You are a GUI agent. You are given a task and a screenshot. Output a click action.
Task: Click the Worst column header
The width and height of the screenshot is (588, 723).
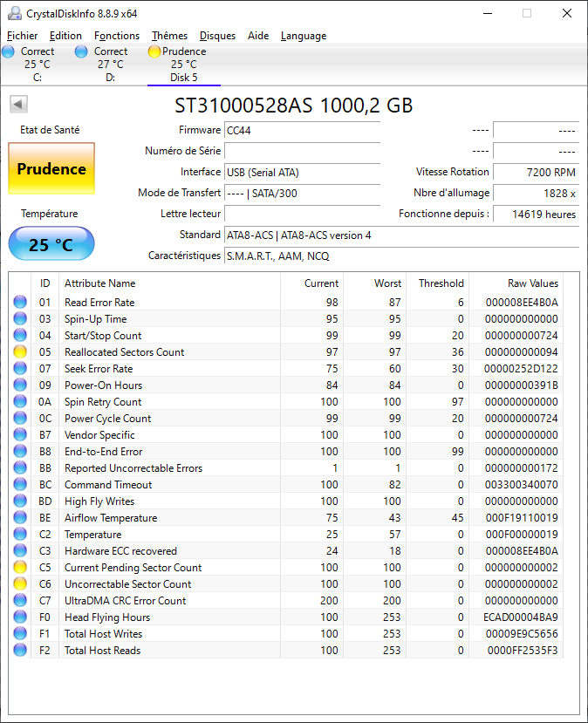click(x=374, y=283)
